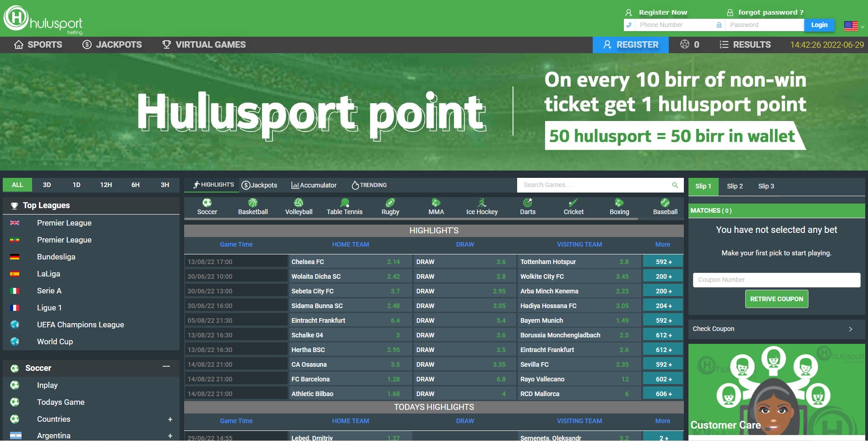Open the VIRTUAL GAMES menu
The width and height of the screenshot is (868, 441).
pyautogui.click(x=204, y=44)
